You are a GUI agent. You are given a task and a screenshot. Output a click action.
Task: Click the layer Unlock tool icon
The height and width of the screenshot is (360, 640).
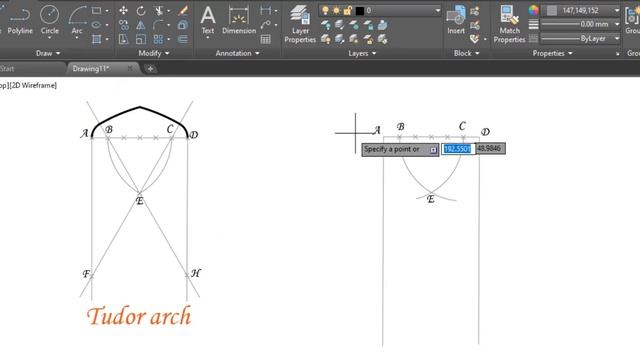(x=368, y=39)
